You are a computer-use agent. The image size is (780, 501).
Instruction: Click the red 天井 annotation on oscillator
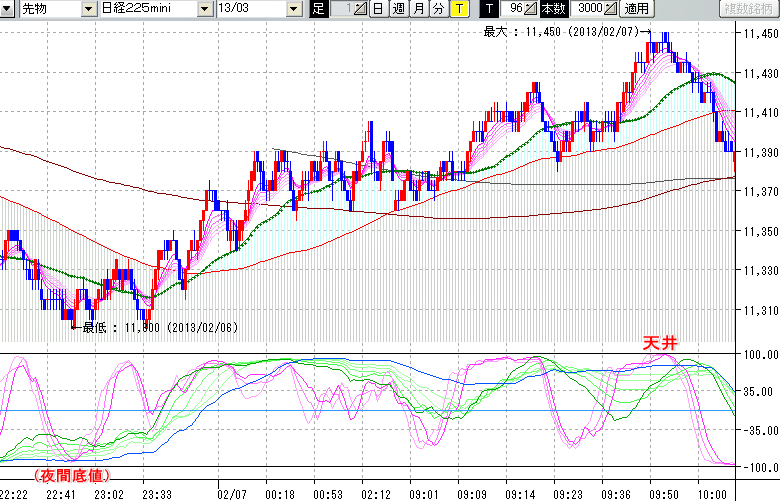(660, 343)
